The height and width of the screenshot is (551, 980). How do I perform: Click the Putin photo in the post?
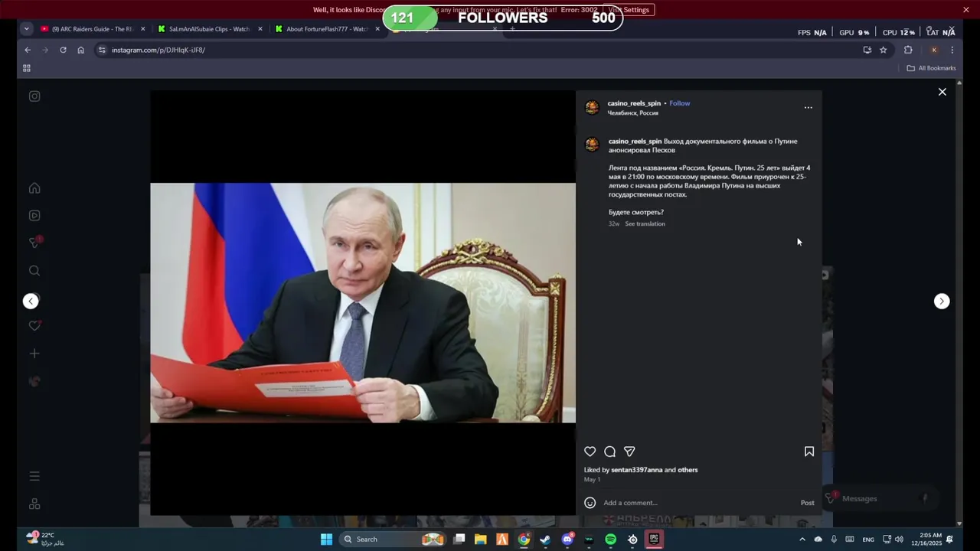362,302
